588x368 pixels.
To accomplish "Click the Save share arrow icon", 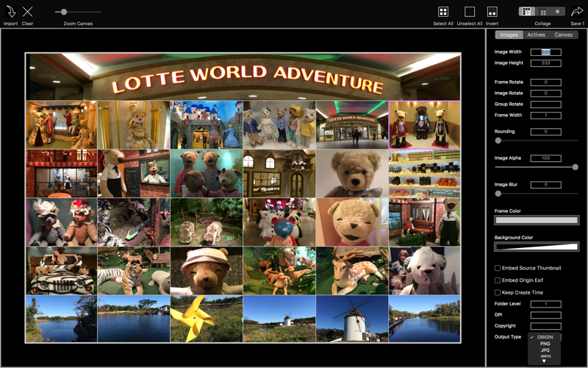I will click(x=577, y=12).
